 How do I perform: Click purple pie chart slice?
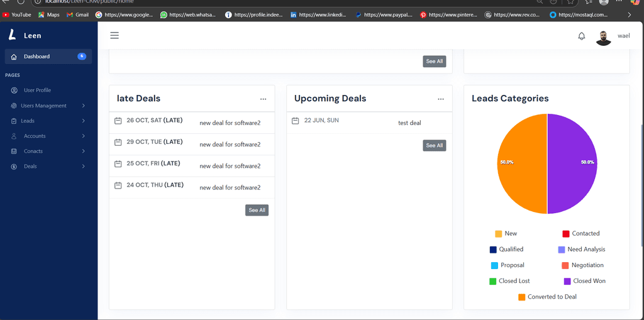pos(572,164)
